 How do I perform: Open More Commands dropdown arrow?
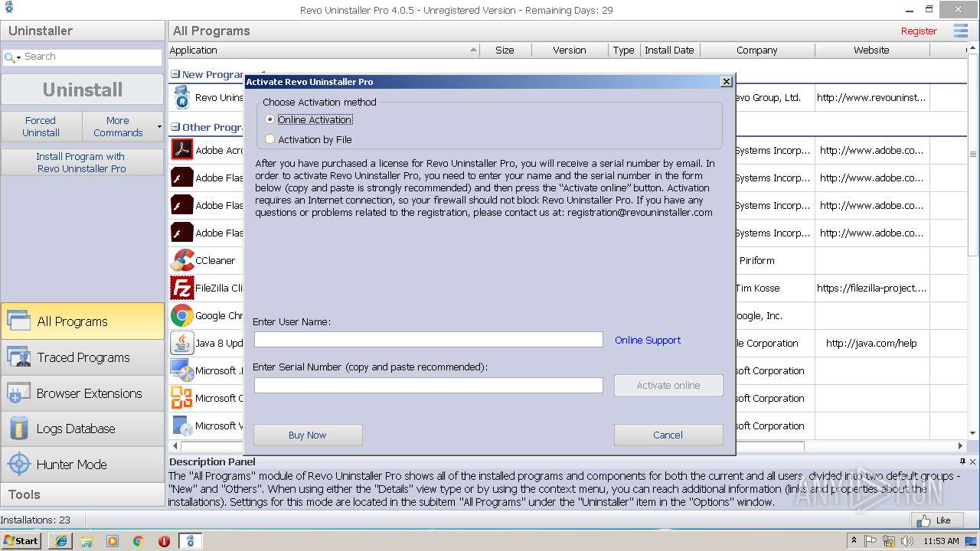(159, 126)
